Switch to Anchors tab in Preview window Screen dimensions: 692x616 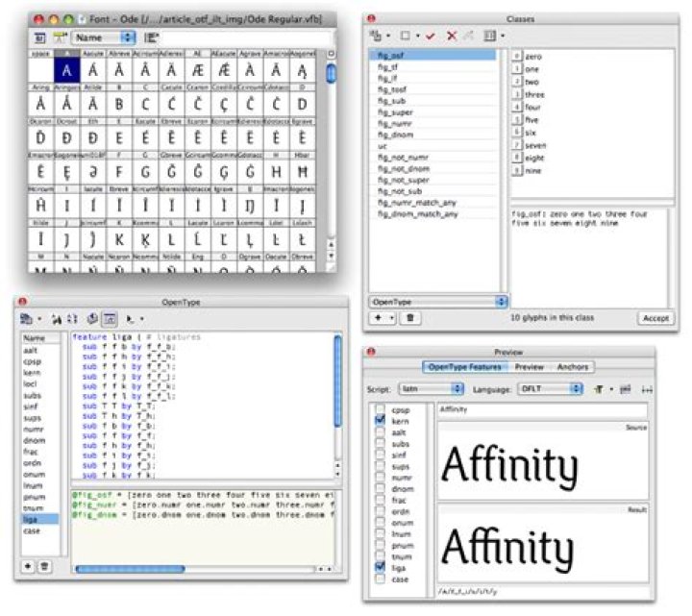point(573,367)
